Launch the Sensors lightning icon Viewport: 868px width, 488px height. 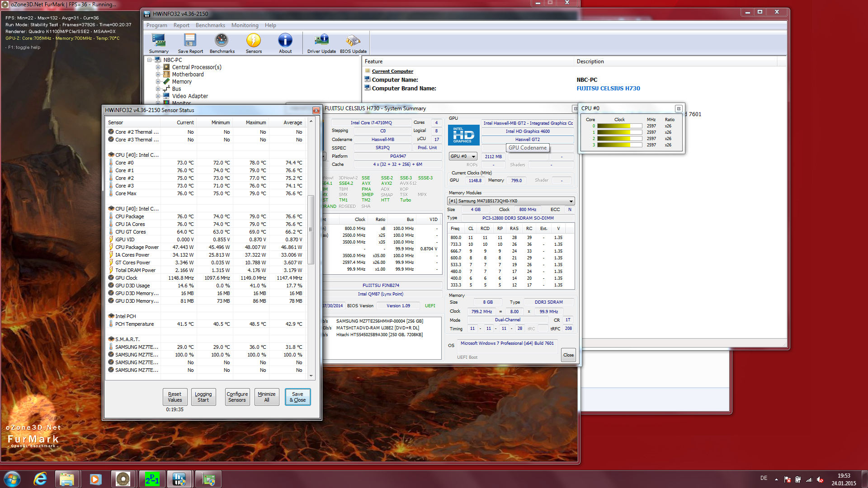pos(254,43)
